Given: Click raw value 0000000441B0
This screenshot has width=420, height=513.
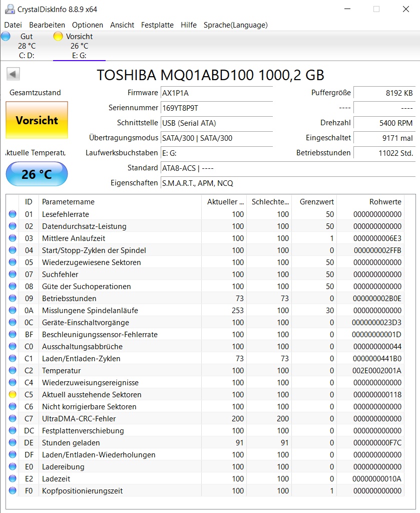Looking at the screenshot, I should 377,359.
